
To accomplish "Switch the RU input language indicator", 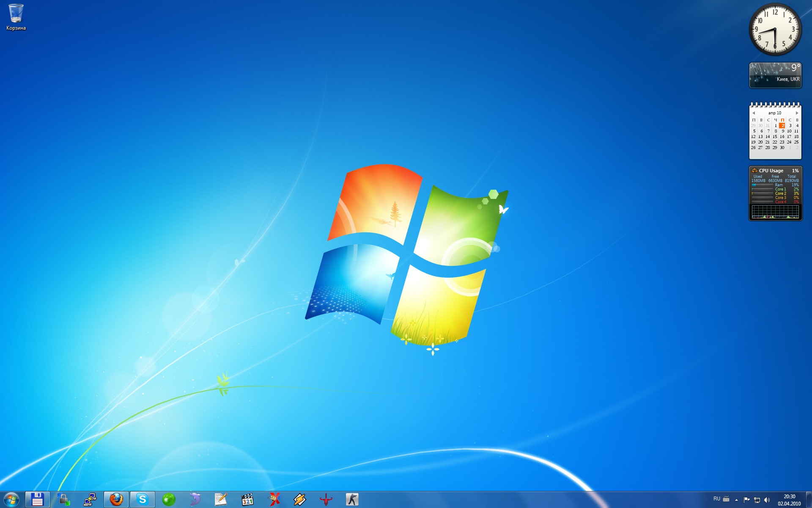I will click(716, 499).
